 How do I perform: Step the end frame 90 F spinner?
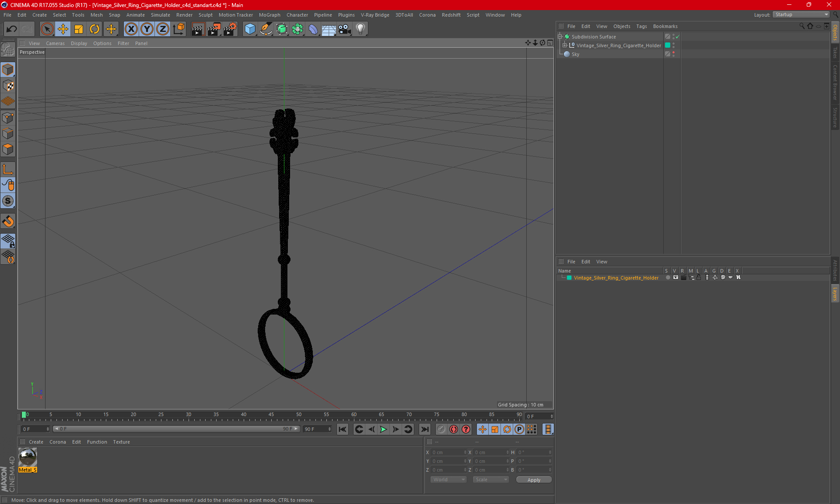(329, 429)
